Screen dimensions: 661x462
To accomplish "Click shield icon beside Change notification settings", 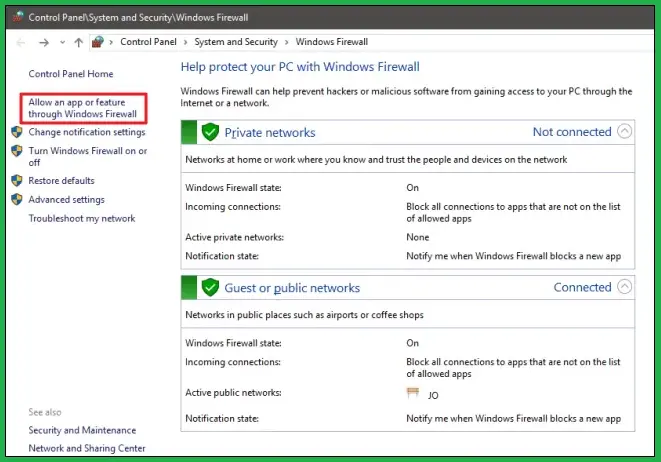I will (17, 132).
